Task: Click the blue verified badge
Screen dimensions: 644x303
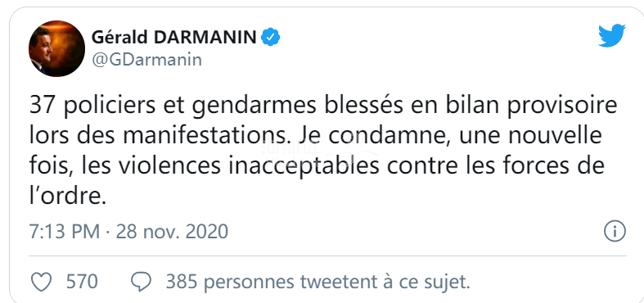Action: (x=271, y=38)
